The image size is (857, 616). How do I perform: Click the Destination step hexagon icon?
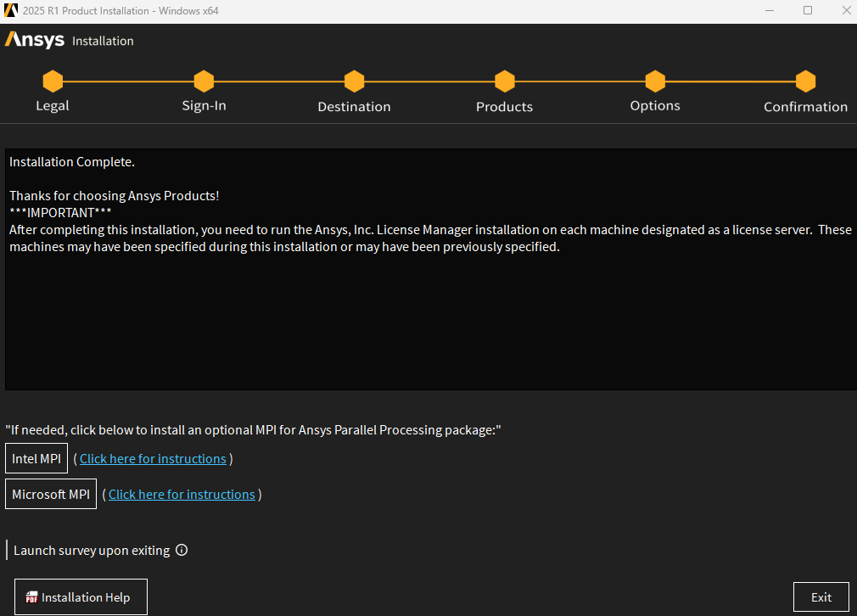pyautogui.click(x=354, y=81)
